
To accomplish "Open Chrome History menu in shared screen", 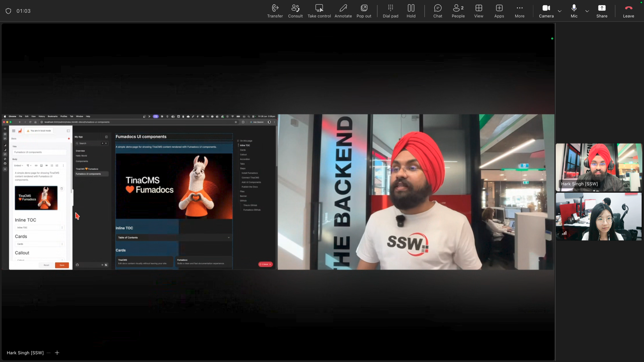I will (42, 117).
